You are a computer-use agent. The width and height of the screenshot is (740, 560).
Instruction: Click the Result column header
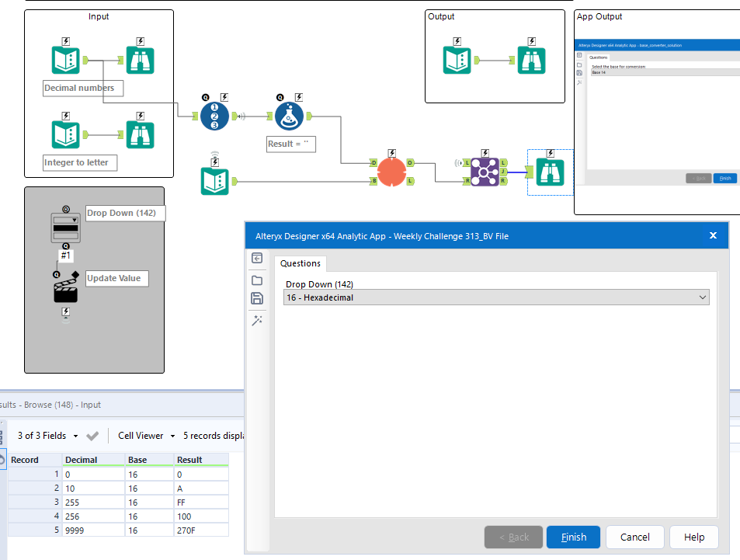point(202,460)
